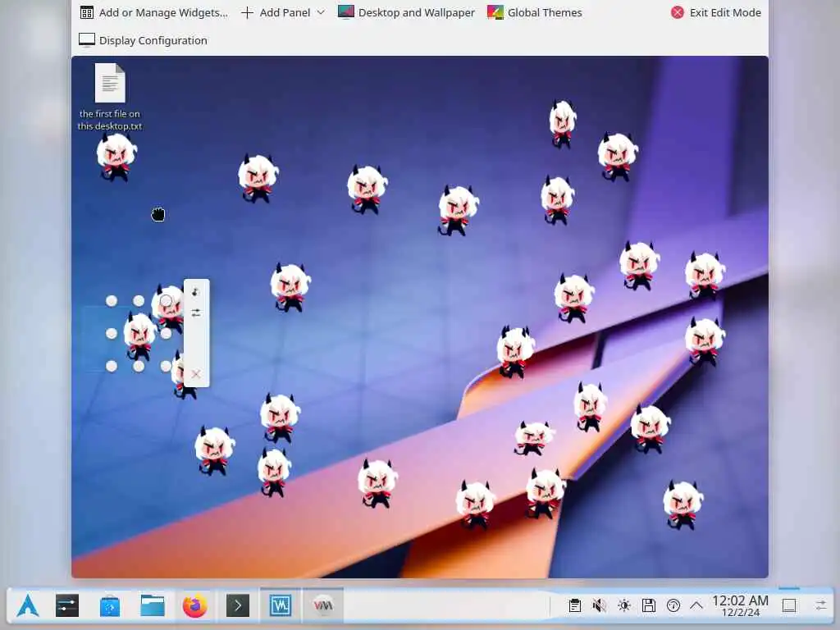Screen dimensions: 840x630
Task: Open Discover software center in taskbar
Action: (110, 606)
